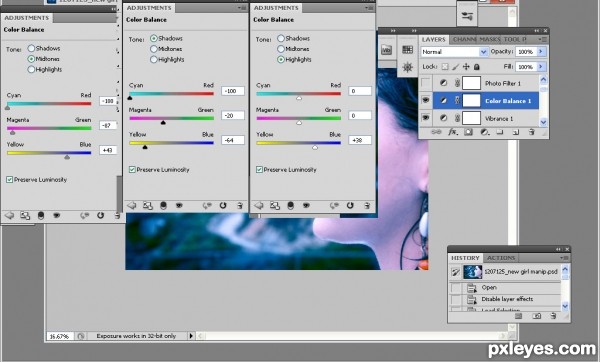600x362 pixels.
Task: Click the lock all padlock icon
Action: tap(477, 67)
